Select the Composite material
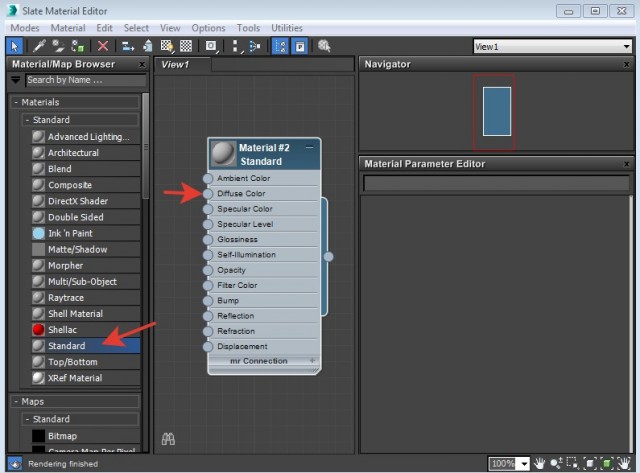The image size is (640, 473). point(86,185)
